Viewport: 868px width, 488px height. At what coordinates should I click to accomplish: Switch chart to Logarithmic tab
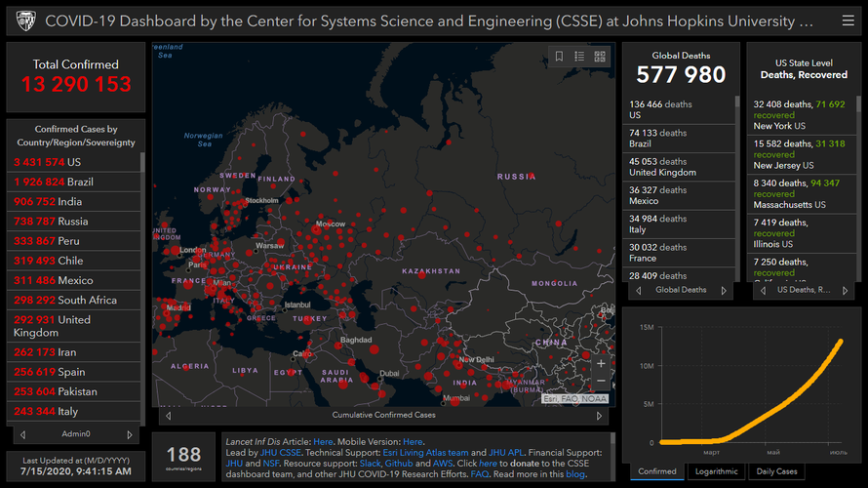(x=716, y=471)
